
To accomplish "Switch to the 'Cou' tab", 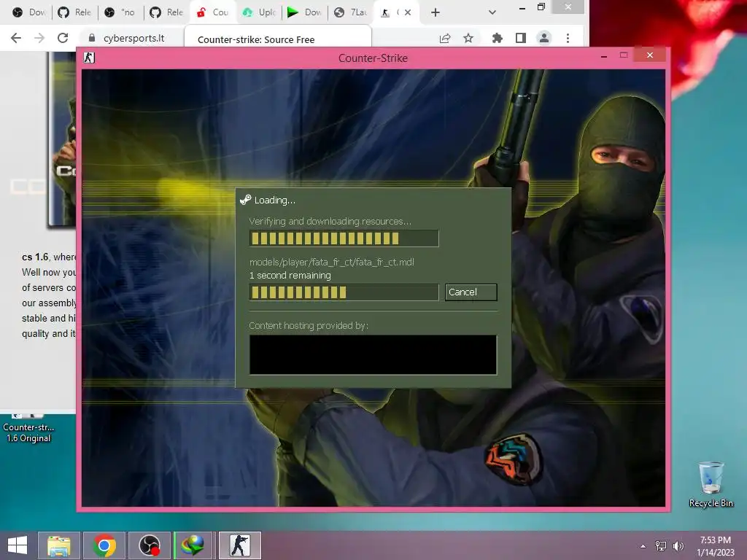I will 212,12.
